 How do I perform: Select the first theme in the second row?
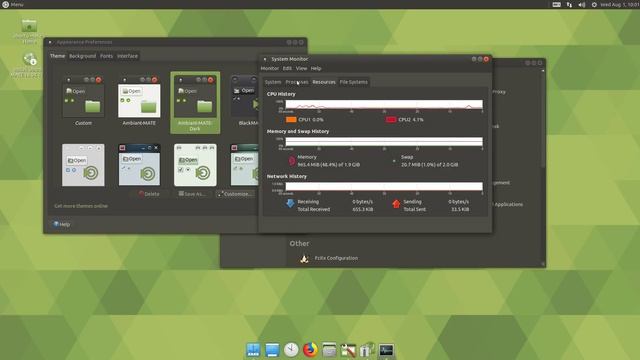[x=83, y=165]
